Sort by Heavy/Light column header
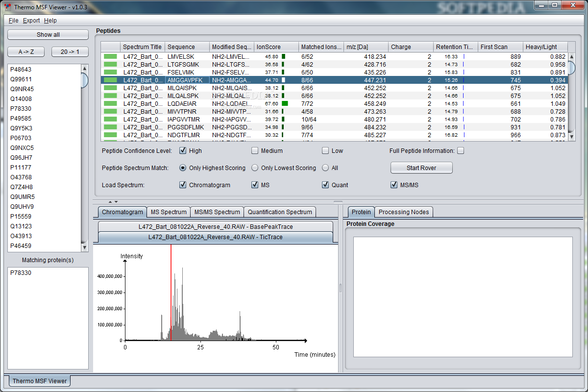The width and height of the screenshot is (588, 392). pyautogui.click(x=545, y=47)
